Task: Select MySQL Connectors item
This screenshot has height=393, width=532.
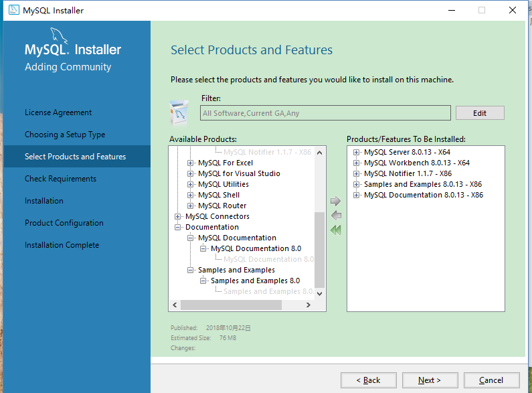Action: pyautogui.click(x=217, y=216)
